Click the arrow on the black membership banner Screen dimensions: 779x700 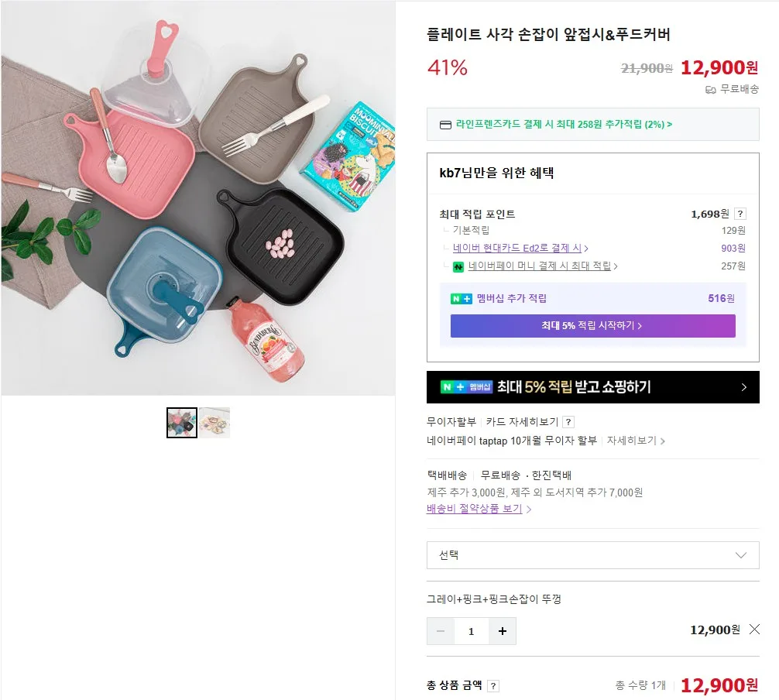[x=743, y=387]
